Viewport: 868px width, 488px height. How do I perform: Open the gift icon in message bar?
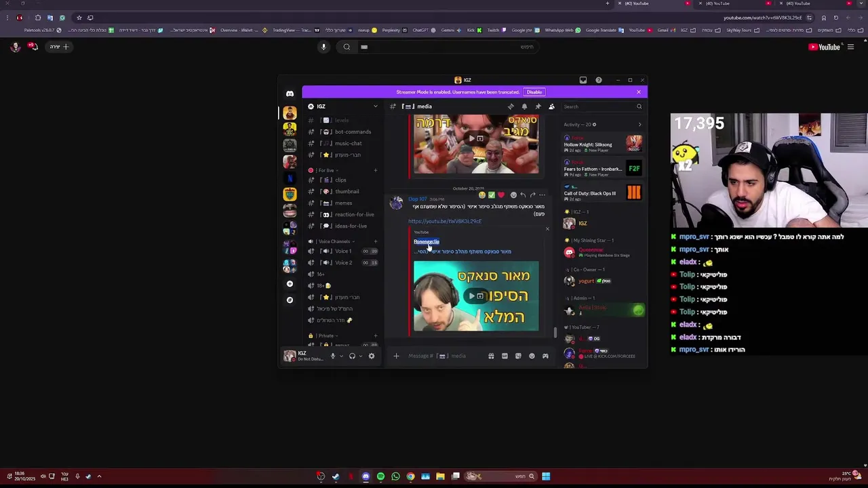pos(491,356)
